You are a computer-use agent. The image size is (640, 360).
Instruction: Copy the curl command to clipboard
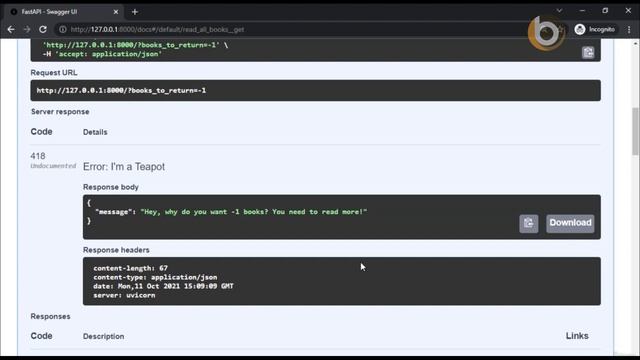point(588,52)
